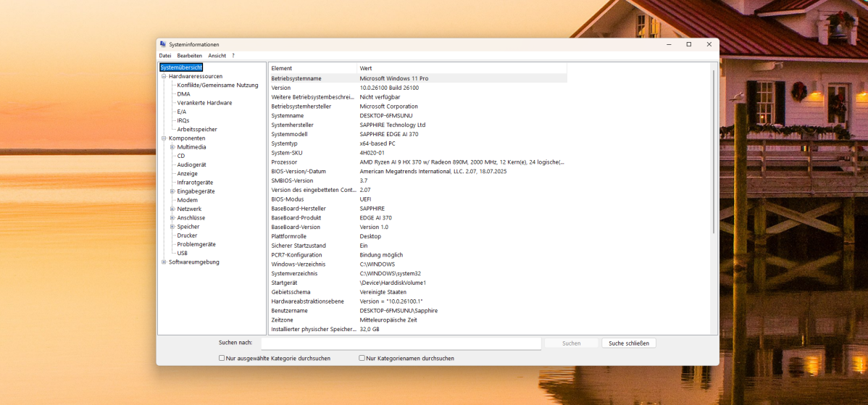The image size is (868, 405).
Task: Expand the Netzwerk tree node
Action: [172, 209]
